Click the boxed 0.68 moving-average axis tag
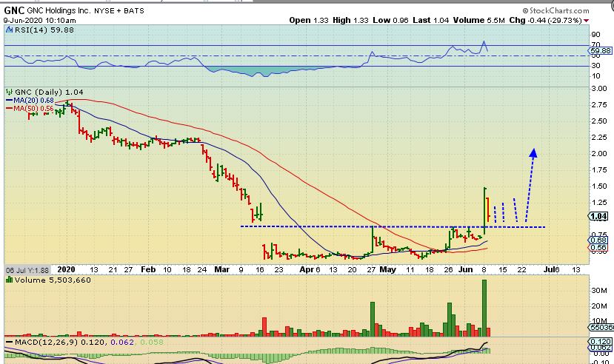 point(598,240)
